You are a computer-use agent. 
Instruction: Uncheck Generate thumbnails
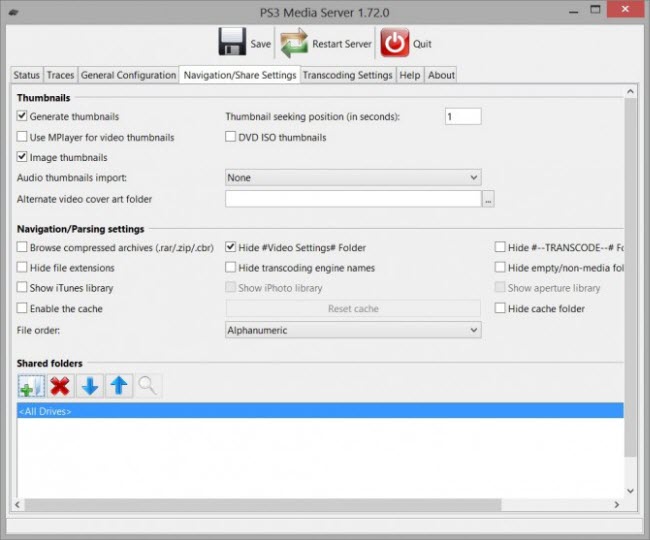pos(22,116)
